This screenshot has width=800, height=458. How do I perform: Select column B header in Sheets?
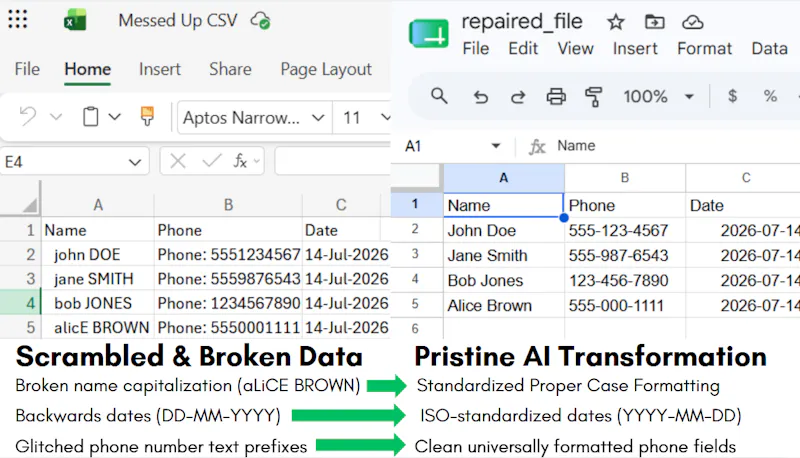pos(624,178)
